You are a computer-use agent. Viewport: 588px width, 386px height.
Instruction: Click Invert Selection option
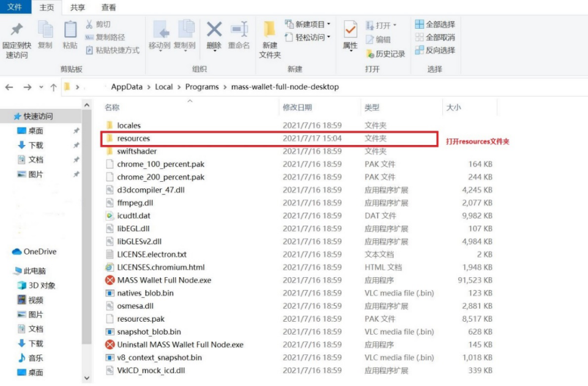tap(435, 50)
